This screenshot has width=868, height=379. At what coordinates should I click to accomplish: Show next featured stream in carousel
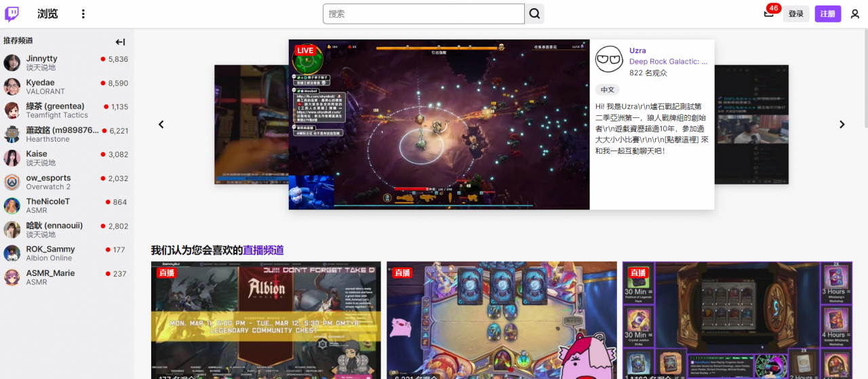[842, 124]
